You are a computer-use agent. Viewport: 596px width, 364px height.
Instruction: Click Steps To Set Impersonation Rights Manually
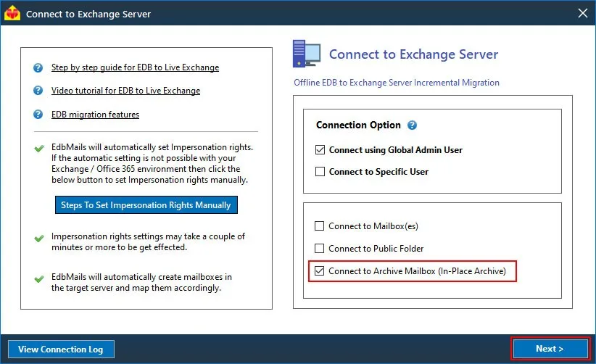pyautogui.click(x=146, y=204)
